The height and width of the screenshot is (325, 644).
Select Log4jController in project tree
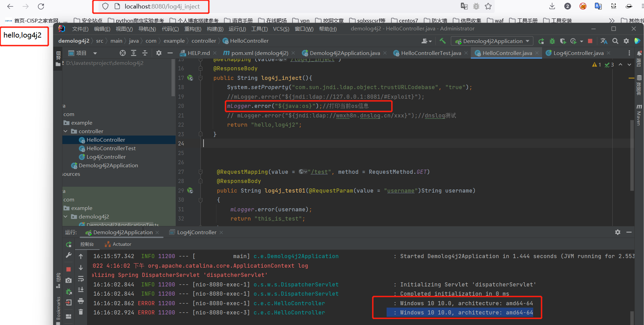[x=106, y=157]
